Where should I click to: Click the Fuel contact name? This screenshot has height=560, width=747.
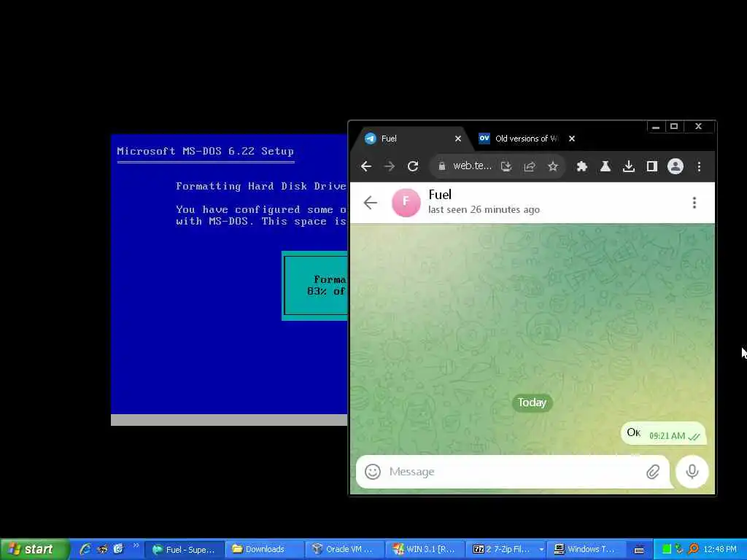click(x=440, y=195)
